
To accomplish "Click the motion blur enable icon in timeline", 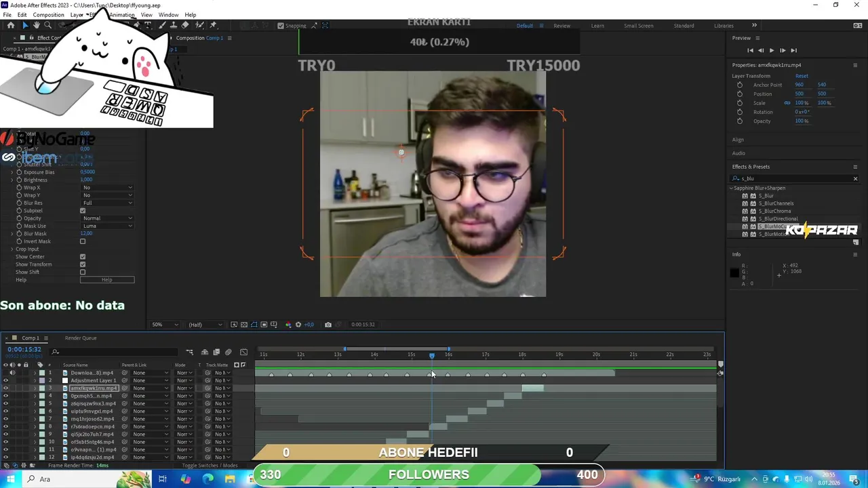I will pyautogui.click(x=229, y=352).
